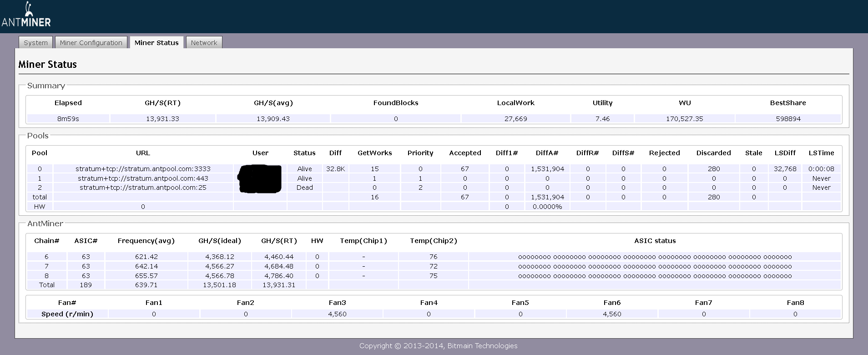Select the WU value 170,527.35
868x355 pixels.
685,119
